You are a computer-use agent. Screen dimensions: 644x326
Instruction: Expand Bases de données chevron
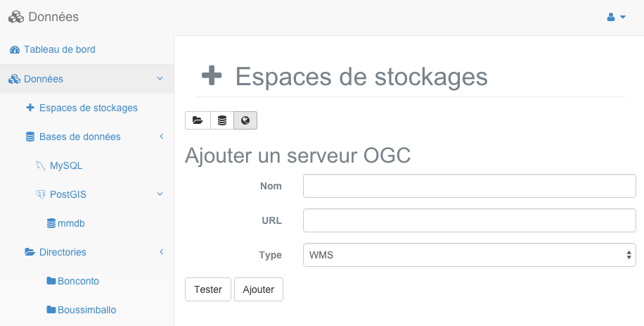162,136
